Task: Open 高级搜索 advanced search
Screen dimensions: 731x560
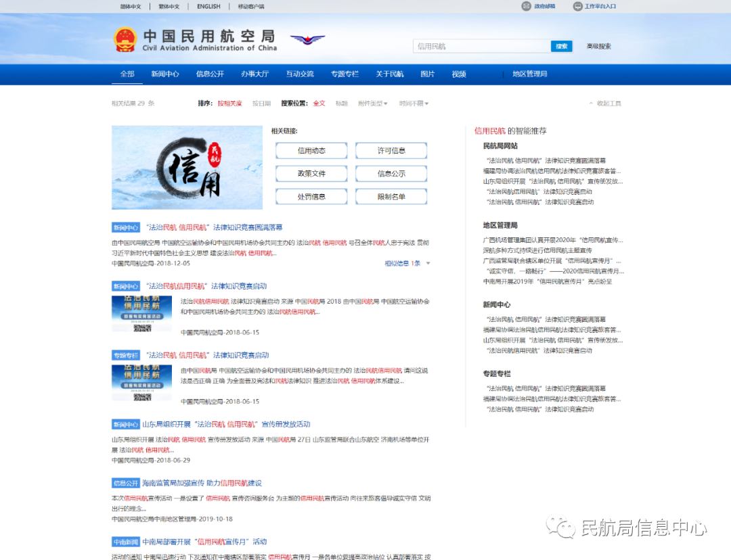Action: tap(598, 46)
